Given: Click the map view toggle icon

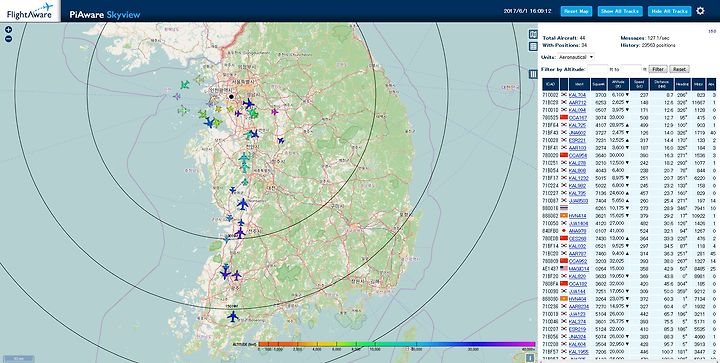Looking at the screenshot, I should pyautogui.click(x=533, y=34).
